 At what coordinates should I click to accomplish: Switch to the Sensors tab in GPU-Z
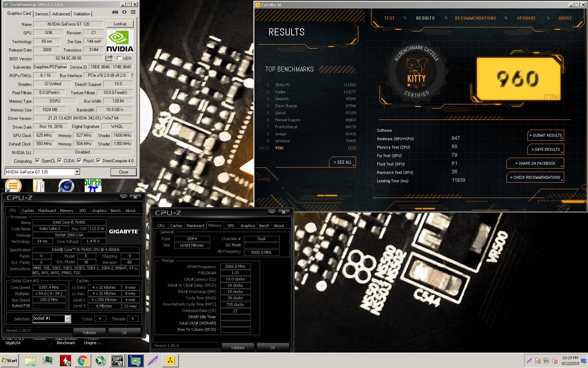coord(42,14)
